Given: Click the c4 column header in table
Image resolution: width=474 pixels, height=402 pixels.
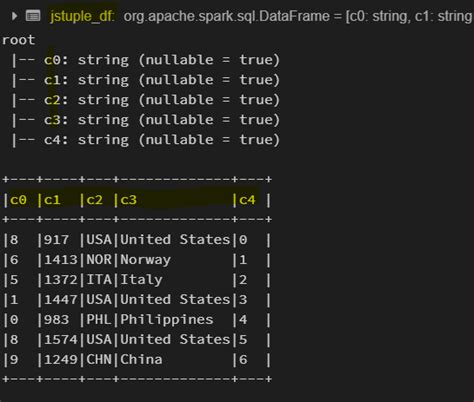Looking at the screenshot, I should point(247,200).
